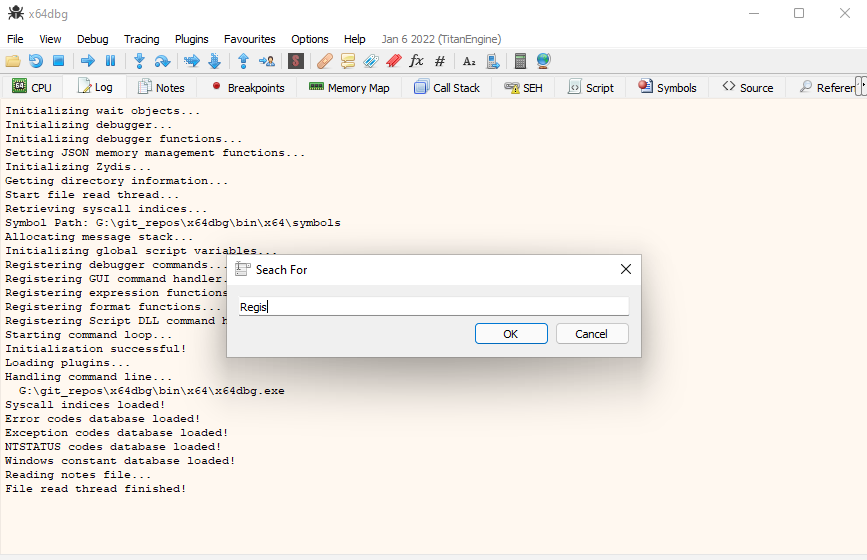Switch to the Log tab
The image size is (867, 560).
click(95, 87)
